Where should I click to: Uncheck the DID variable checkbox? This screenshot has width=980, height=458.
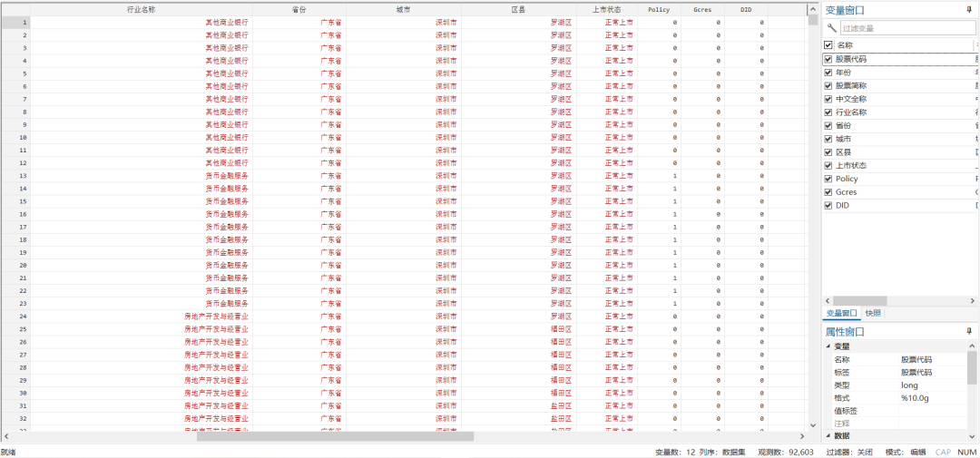pyautogui.click(x=828, y=206)
